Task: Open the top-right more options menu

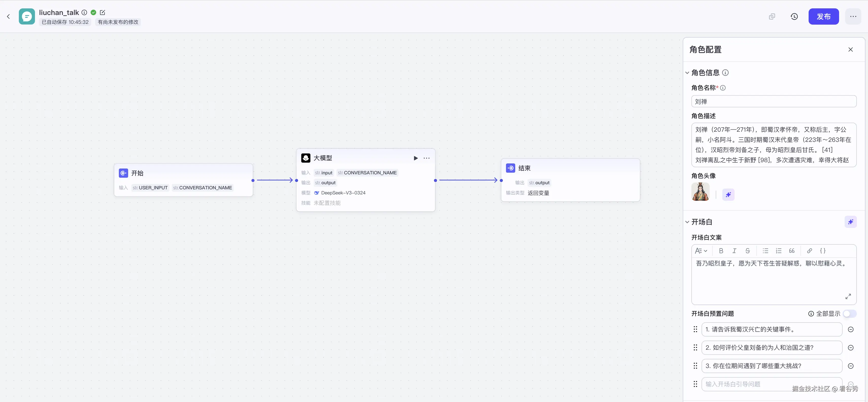Action: [853, 16]
